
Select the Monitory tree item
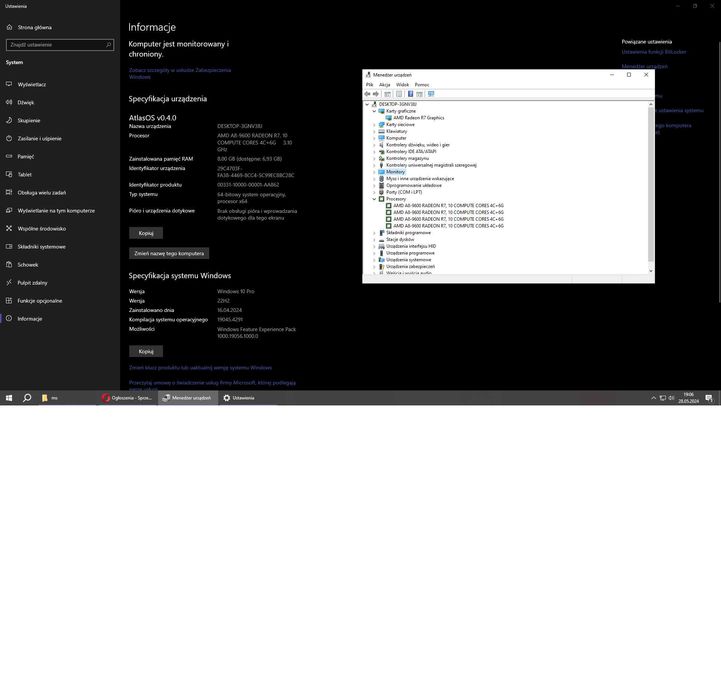pos(395,172)
